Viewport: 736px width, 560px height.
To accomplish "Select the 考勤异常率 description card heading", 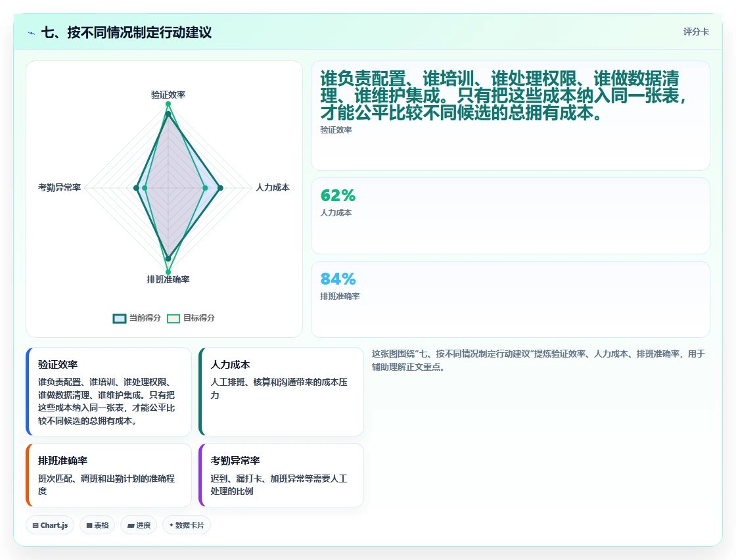I will pos(235,461).
